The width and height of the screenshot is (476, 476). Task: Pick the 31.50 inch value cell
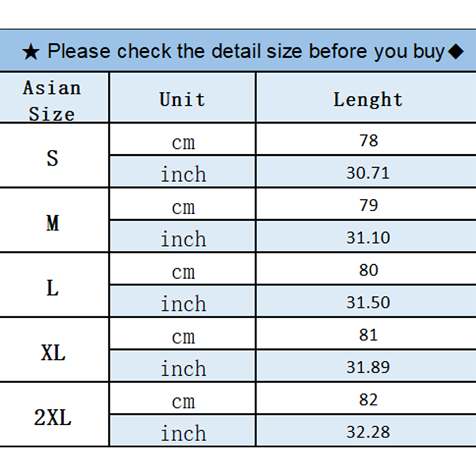[x=368, y=303]
